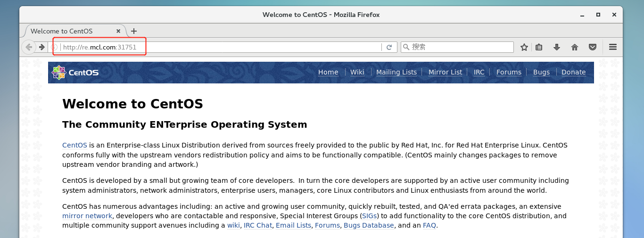Open Mailing Lists in the navigation bar
The height and width of the screenshot is (238, 644).
pyautogui.click(x=396, y=72)
